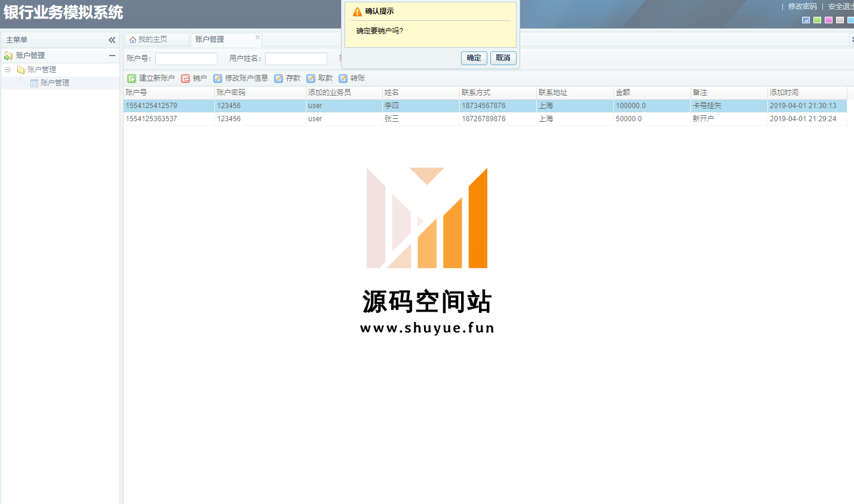Click the 账户管理 accordion header in main menu
854x504 pixels.
tap(60, 56)
